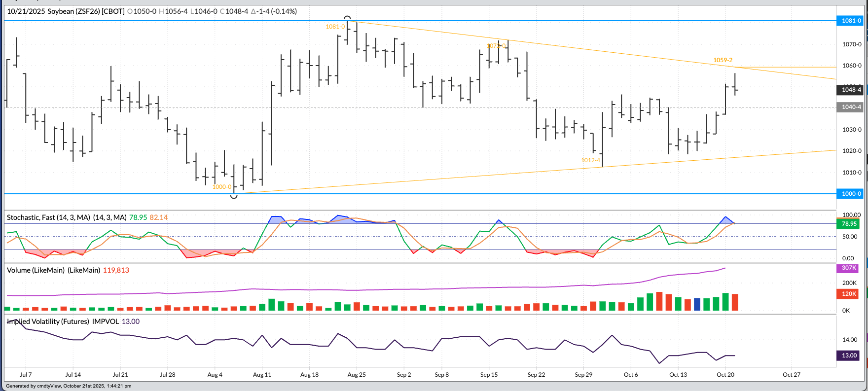Click the red 120K volume badge
This screenshot has width=868, height=391.
848,294
